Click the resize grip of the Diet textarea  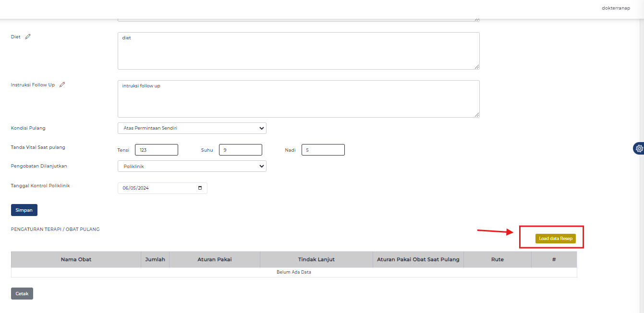point(477,67)
